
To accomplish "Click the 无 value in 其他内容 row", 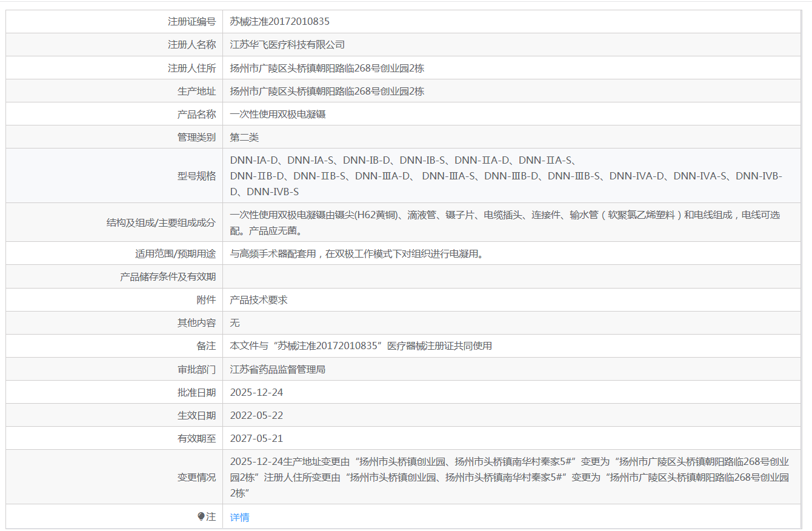I will (x=235, y=322).
